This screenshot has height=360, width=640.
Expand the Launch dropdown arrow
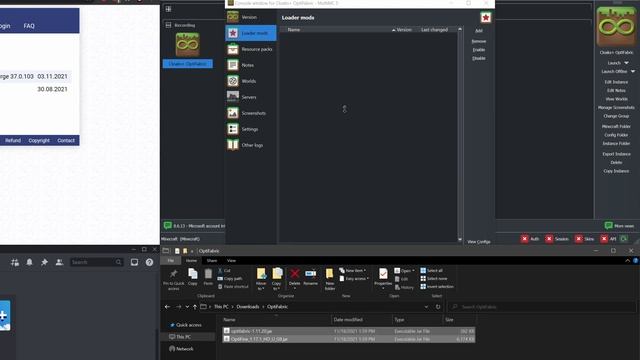pos(627,63)
